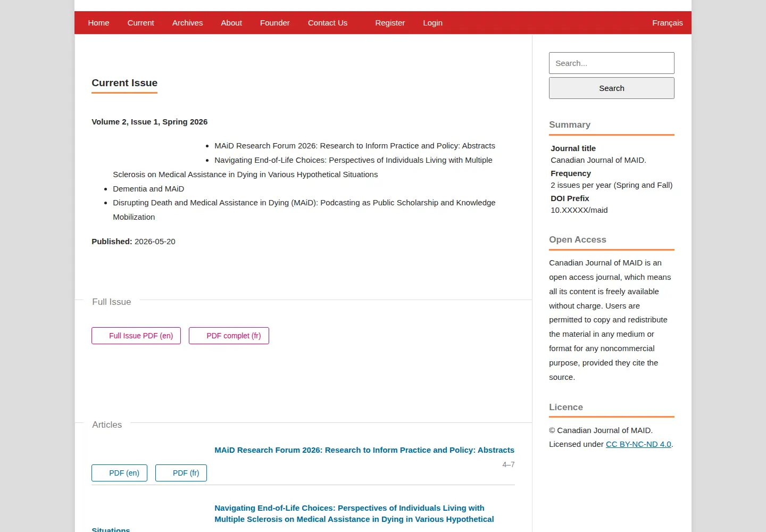
Task: Open article MAiD Research Forum 2026 Abstracts title
Action: pos(364,450)
